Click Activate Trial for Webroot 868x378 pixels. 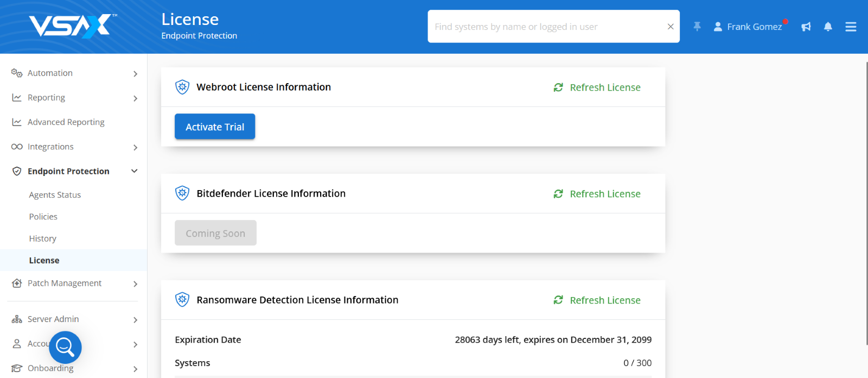[x=215, y=127]
